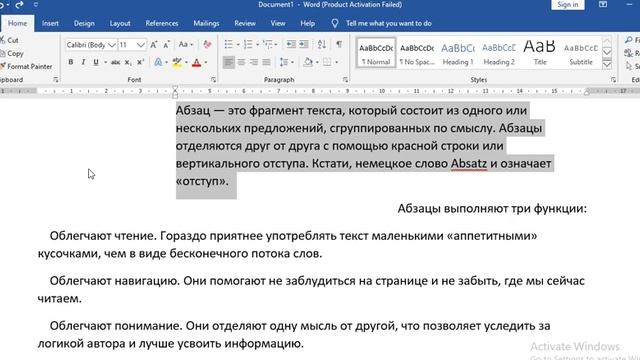This screenshot has width=640, height=360.
Task: Expand borders options arrow
Action: pyautogui.click(x=336, y=62)
